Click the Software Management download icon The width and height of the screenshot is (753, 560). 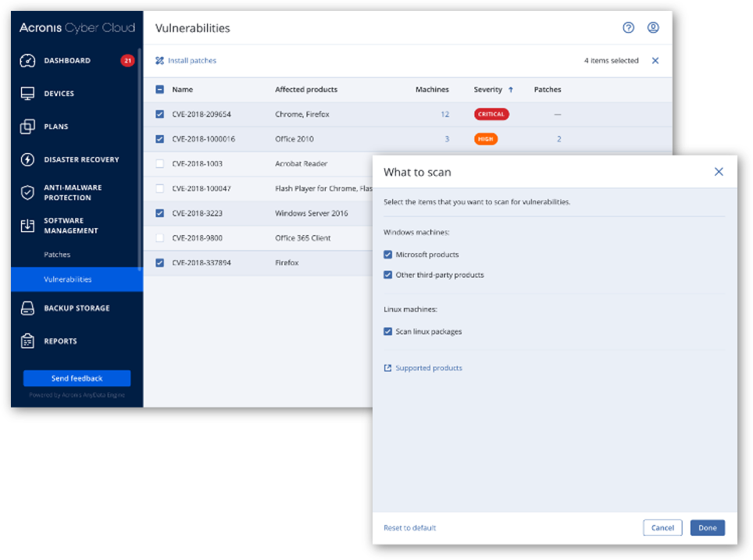coord(27,226)
